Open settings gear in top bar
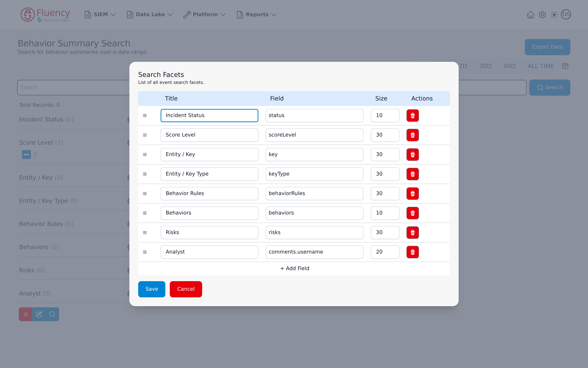 pos(542,15)
